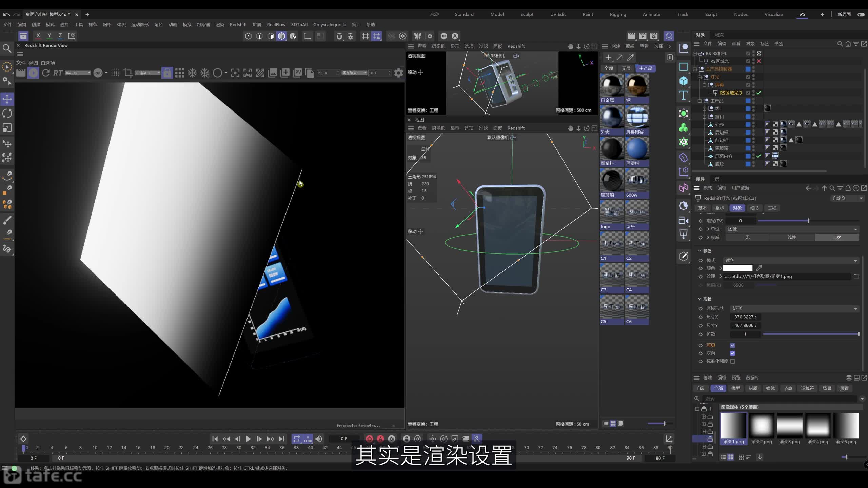Open the 区域形状 dropdown
The height and width of the screenshot is (488, 868).
[794, 308]
